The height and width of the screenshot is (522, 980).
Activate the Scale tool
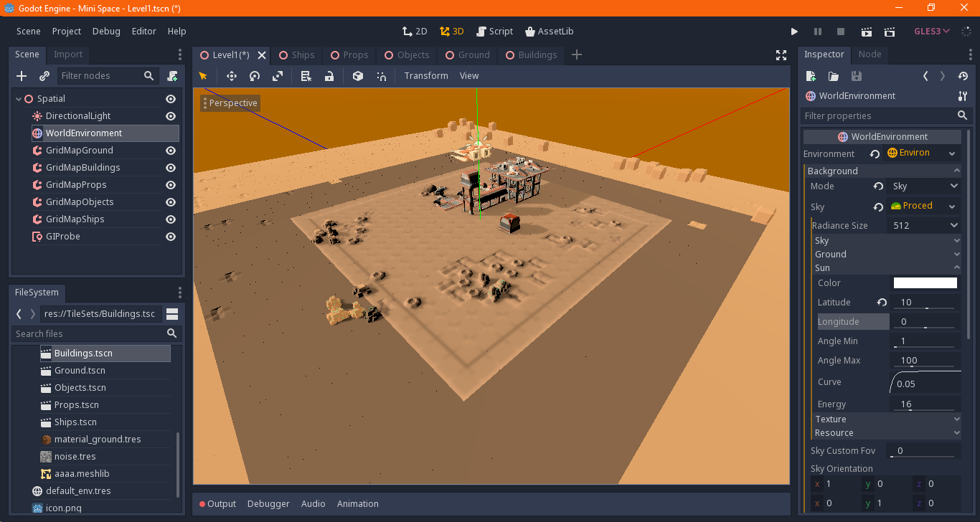277,75
